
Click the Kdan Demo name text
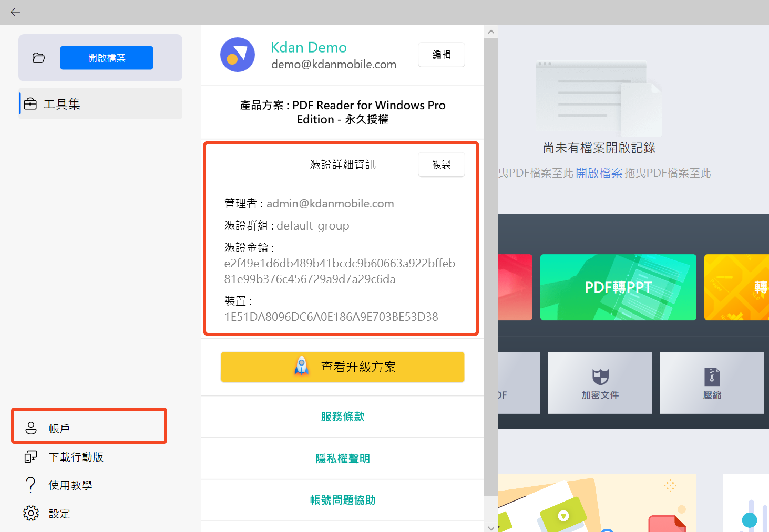(x=309, y=47)
